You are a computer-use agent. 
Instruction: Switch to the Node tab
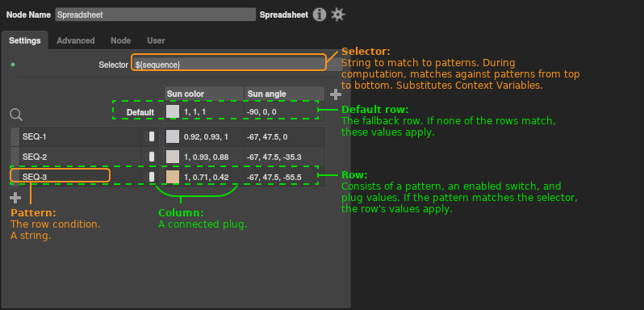click(x=121, y=40)
